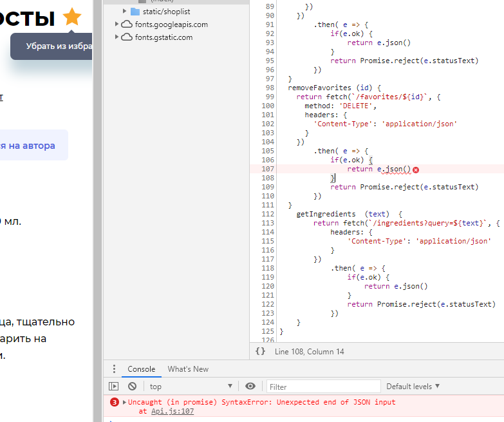Screen dimensions: 504x422
Task: Click the fonts.gstatic.com cloud icon
Action: [x=127, y=37]
